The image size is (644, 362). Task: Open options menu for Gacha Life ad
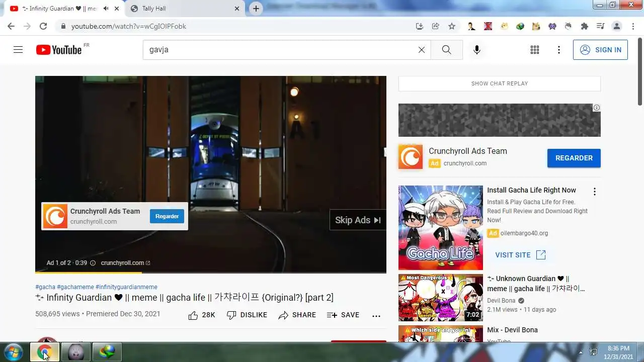[595, 192]
